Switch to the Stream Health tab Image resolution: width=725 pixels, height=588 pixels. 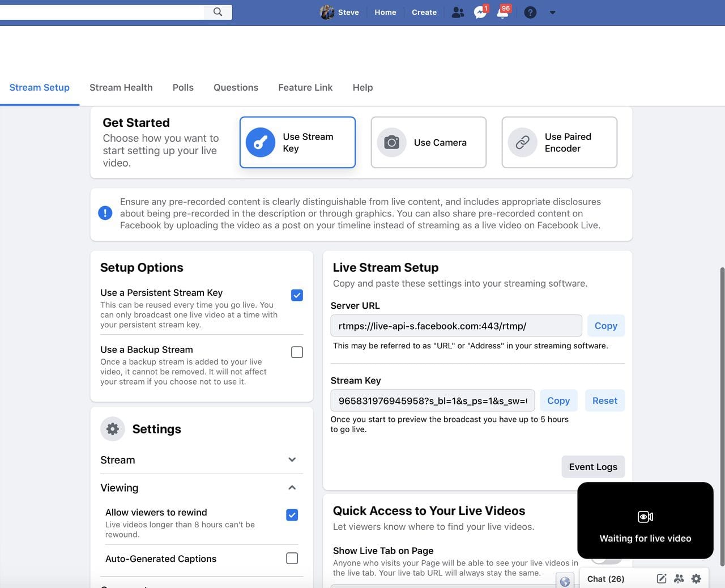(x=121, y=87)
